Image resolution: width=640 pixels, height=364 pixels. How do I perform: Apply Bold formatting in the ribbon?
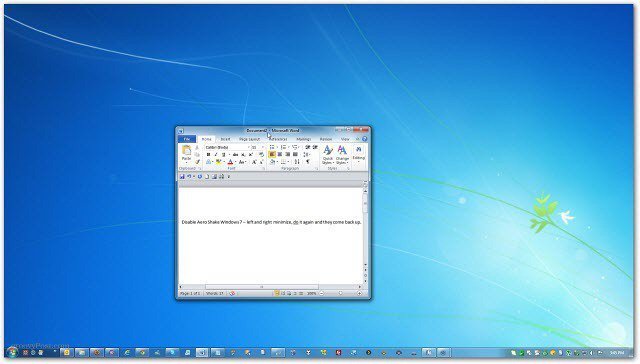[x=208, y=155]
